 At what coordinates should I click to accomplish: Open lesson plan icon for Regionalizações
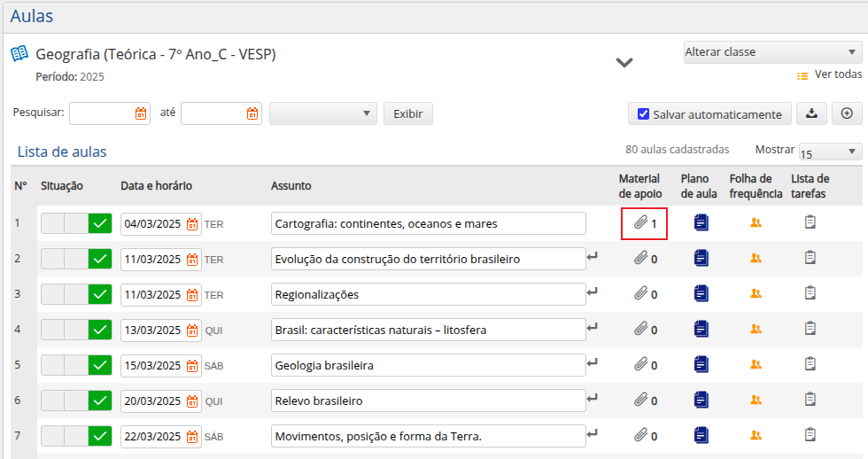click(x=701, y=294)
